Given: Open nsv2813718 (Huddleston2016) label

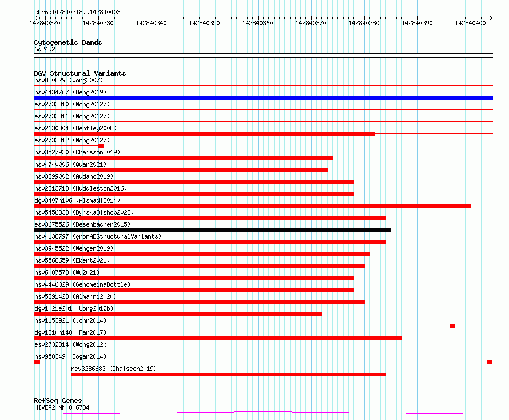Looking at the screenshot, I should (x=81, y=188).
